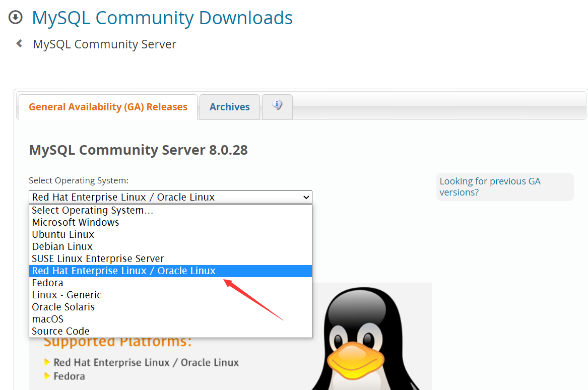Click supported platform 'Red Hat Enterprise Linux / Oracle Linux'
This screenshot has height=390, width=588.
[146, 363]
